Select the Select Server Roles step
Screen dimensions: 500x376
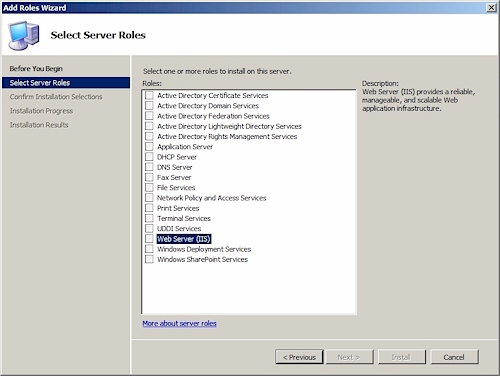[66, 83]
